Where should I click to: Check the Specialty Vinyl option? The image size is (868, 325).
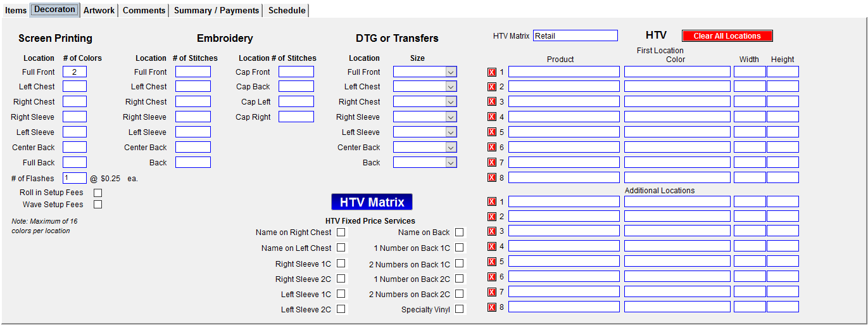coord(459,309)
